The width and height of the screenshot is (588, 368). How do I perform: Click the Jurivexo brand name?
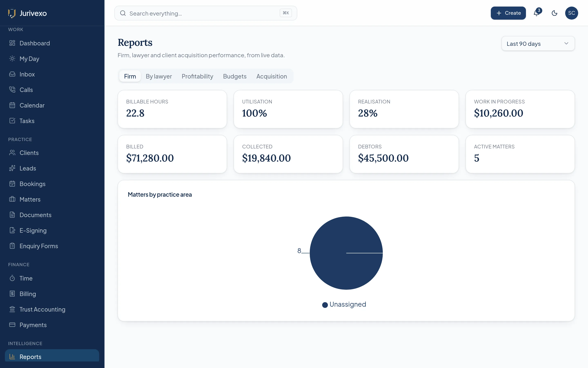pyautogui.click(x=33, y=13)
